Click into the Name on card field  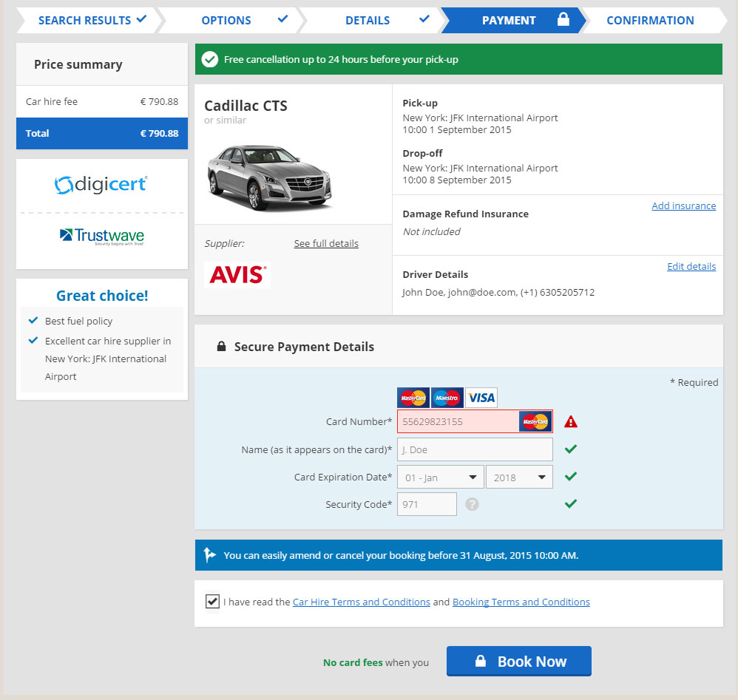pos(475,449)
